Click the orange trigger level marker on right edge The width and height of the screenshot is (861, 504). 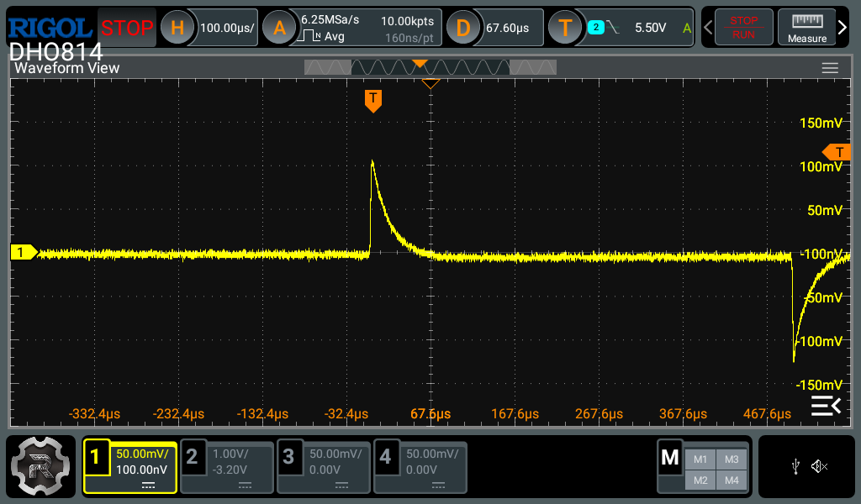point(837,152)
